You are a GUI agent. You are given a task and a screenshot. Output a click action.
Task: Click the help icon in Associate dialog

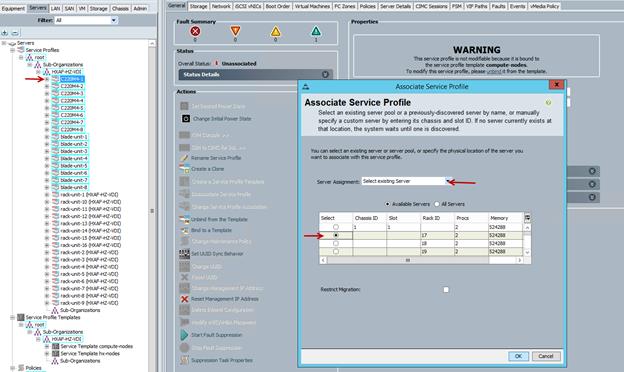click(x=548, y=103)
